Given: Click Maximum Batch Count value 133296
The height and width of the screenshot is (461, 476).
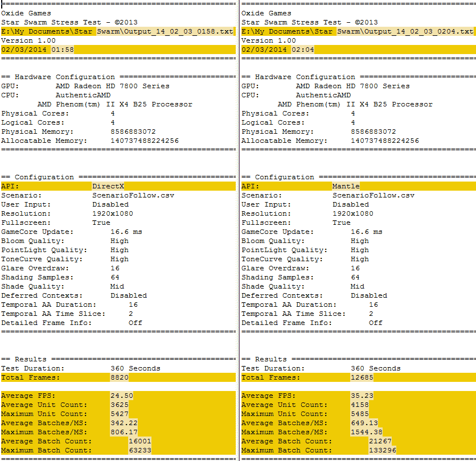Looking at the screenshot, I should click(383, 450).
